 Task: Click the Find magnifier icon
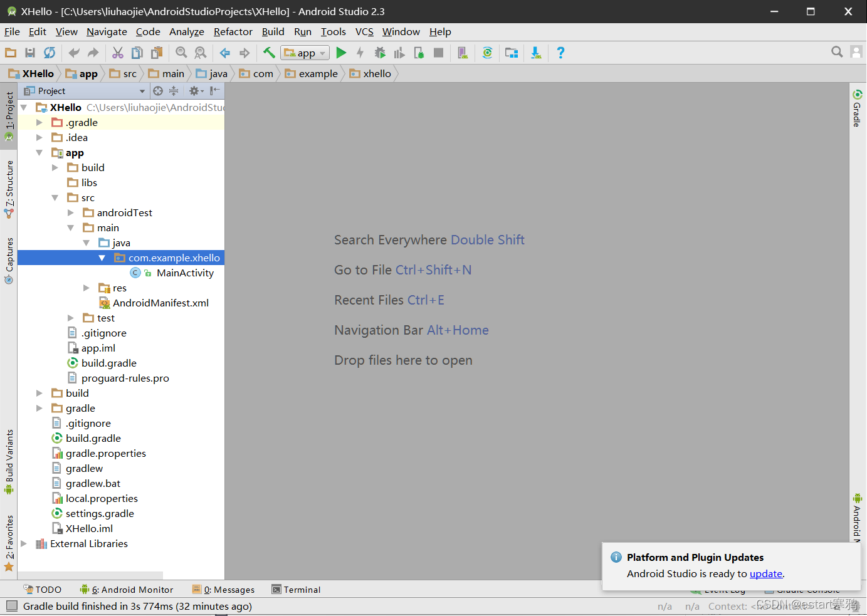pos(181,53)
